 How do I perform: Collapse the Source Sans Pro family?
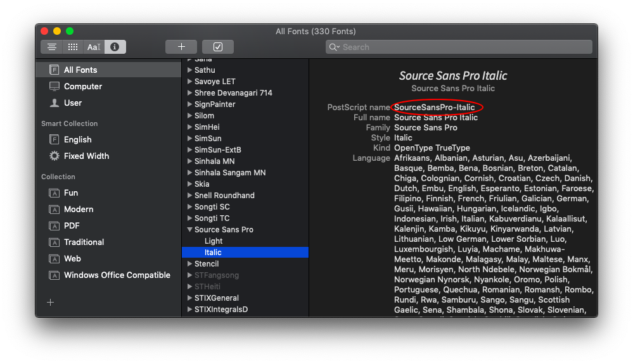pos(189,230)
